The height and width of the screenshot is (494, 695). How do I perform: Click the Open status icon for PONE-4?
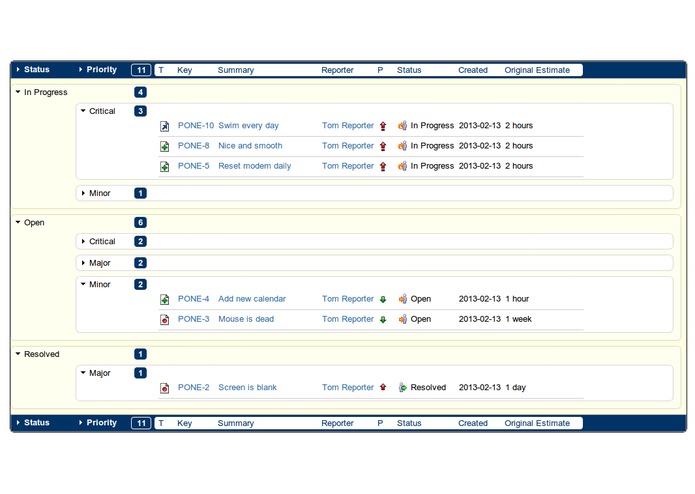[x=402, y=299]
